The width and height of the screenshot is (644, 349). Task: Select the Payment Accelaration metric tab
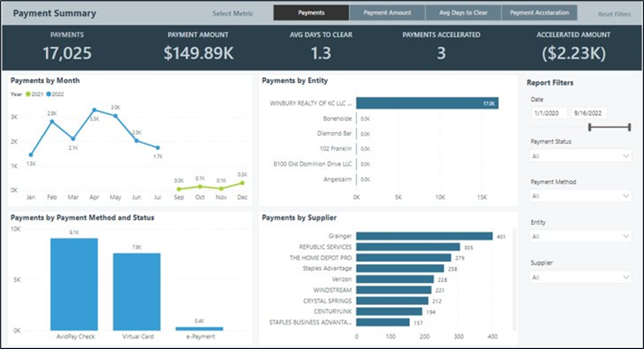point(540,13)
